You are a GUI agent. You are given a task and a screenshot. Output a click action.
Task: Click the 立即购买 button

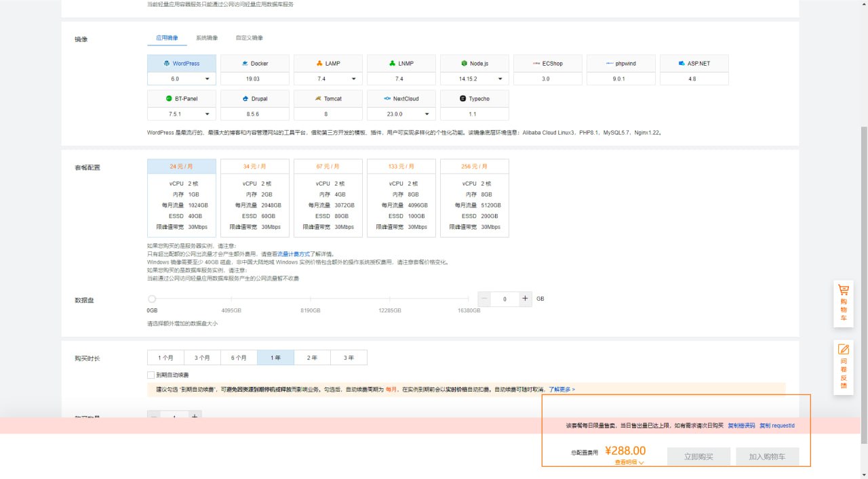pos(698,457)
